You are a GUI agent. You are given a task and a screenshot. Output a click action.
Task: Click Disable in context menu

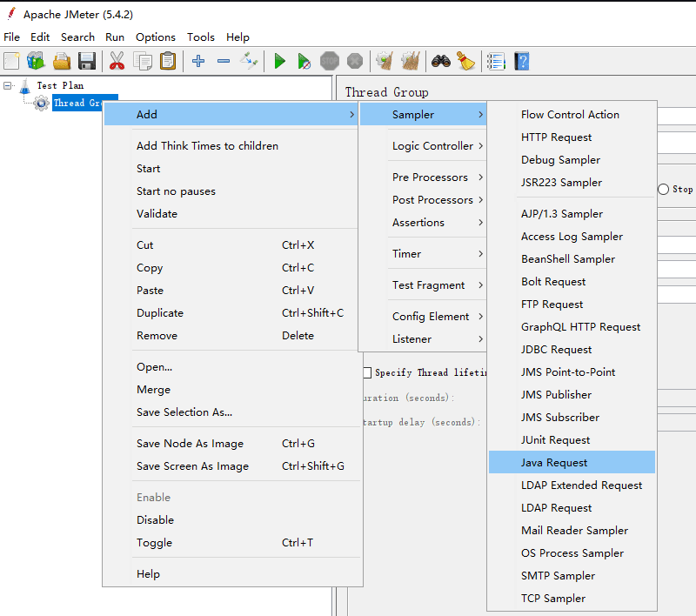click(231, 519)
